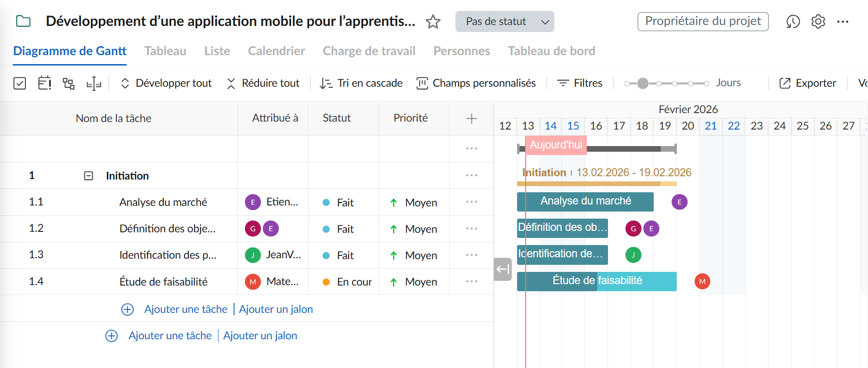
Task: Open the Charge de travail tab
Action: (369, 51)
